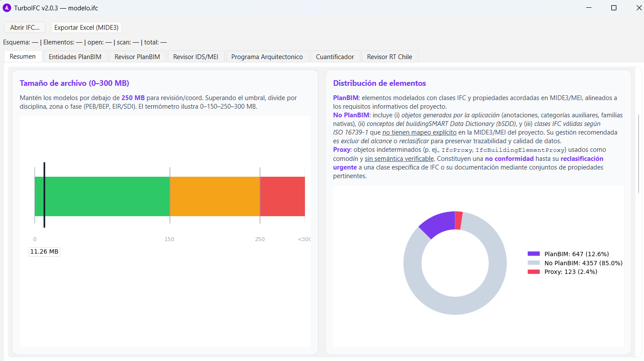The height and width of the screenshot is (361, 644).
Task: Click the 'PlanBIM: 647 (12.6%)' legend text
Action: tap(577, 254)
